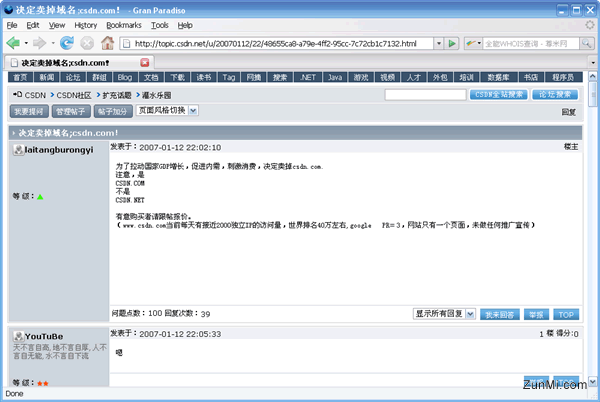This screenshot has width=600, height=402.
Task: Click the greyed-out Stop loading icon
Action: [87, 43]
